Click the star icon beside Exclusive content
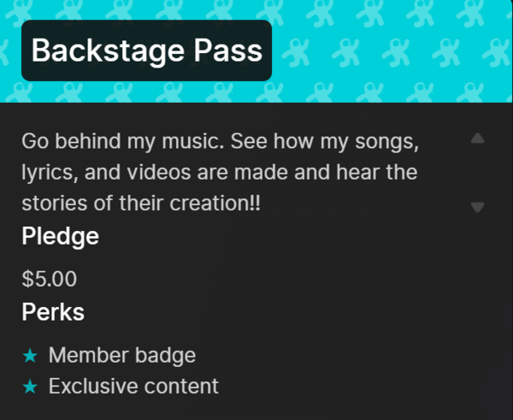 pos(30,387)
